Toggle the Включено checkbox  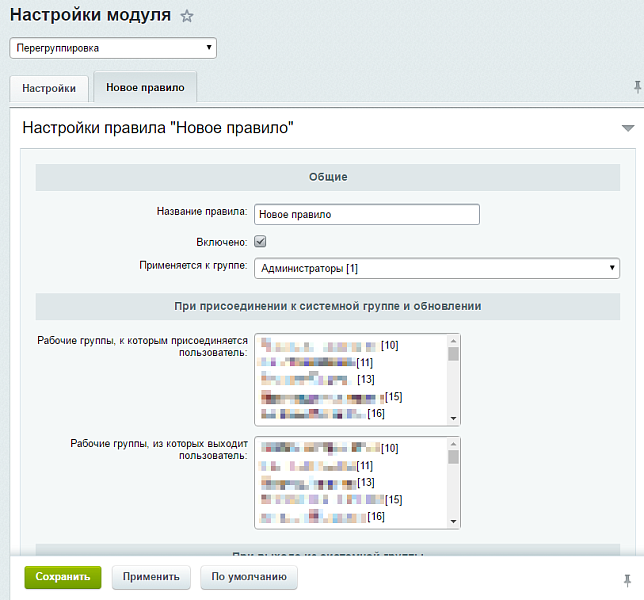pyautogui.click(x=260, y=242)
